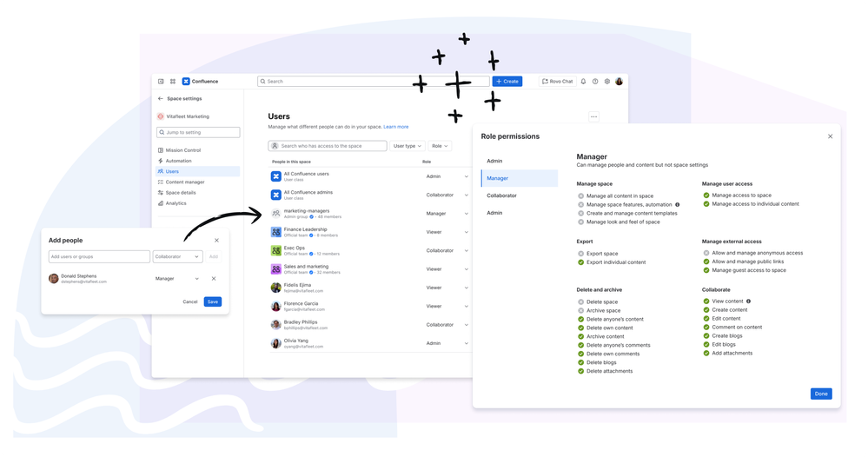Open Content manager in sidebar
This screenshot has width=868, height=457.
tap(185, 182)
